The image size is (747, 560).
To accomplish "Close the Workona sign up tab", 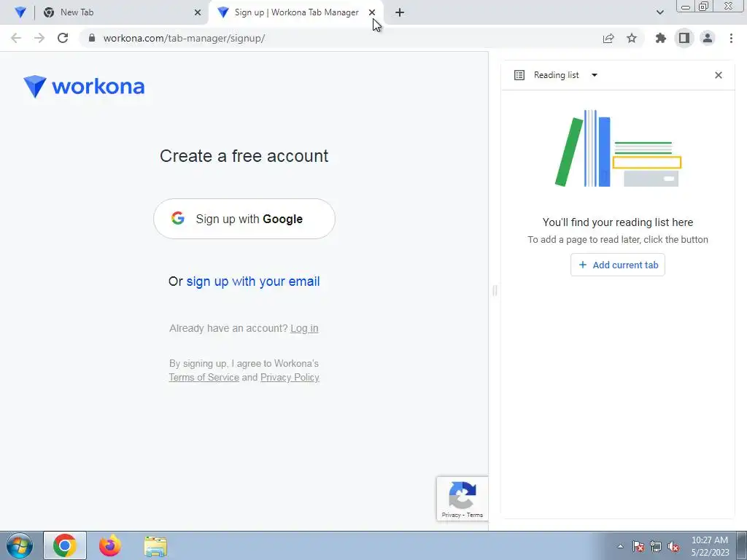I will [x=372, y=12].
